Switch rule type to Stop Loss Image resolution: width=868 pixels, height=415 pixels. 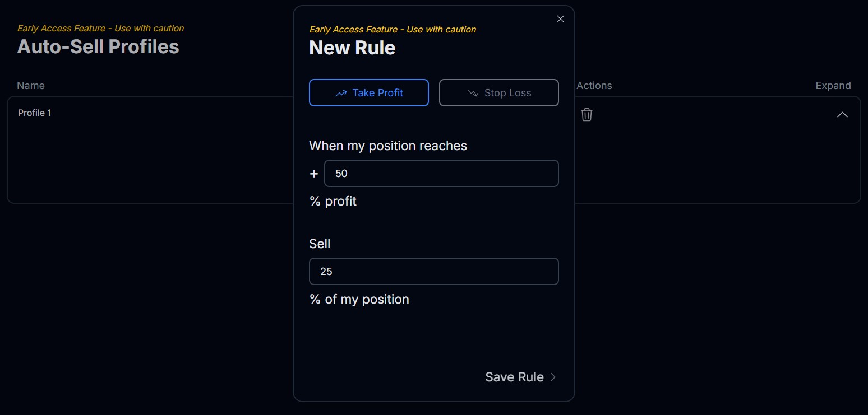tap(499, 93)
